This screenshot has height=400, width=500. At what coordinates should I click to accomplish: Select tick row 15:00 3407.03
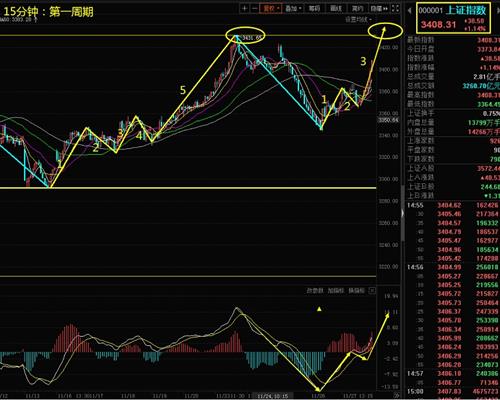point(453,391)
